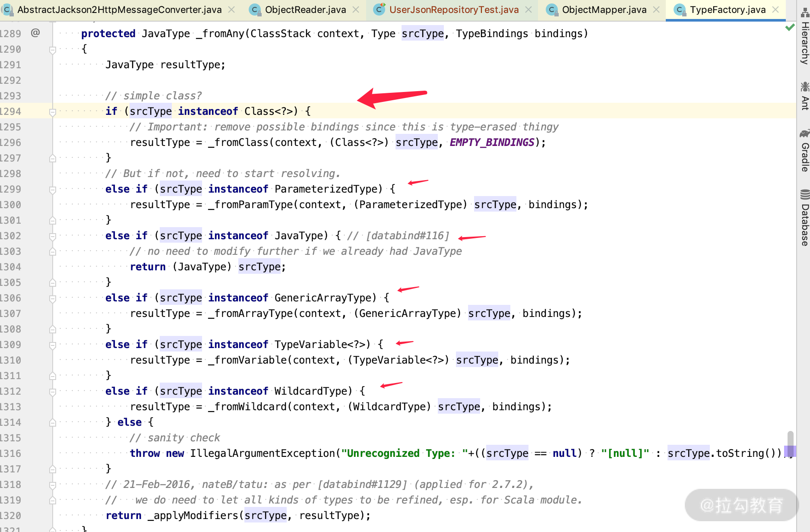The width and height of the screenshot is (810, 532).
Task: Collapse the ParameterizedType else-if fold
Action: pyautogui.click(x=52, y=189)
